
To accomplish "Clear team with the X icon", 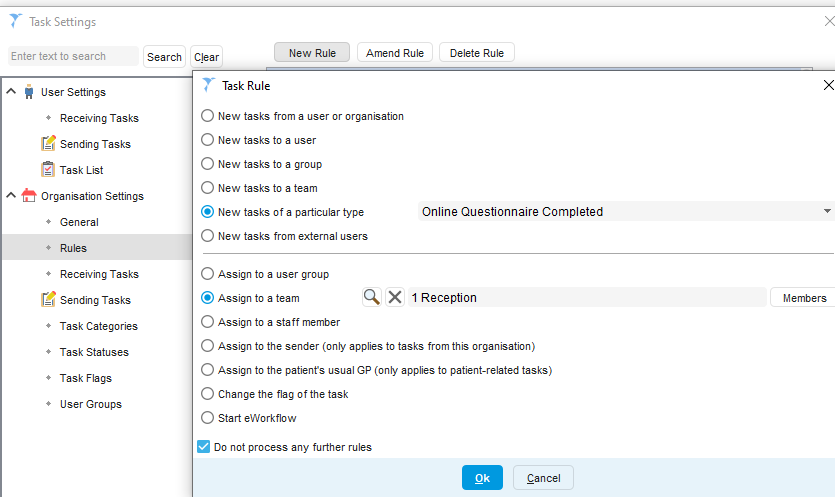I will 395,297.
